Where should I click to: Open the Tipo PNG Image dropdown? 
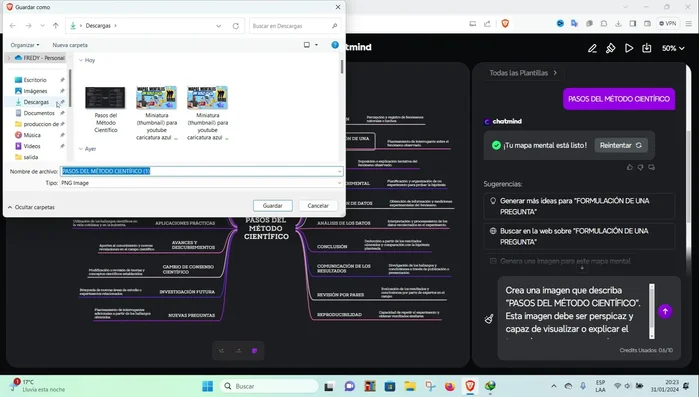(x=201, y=183)
